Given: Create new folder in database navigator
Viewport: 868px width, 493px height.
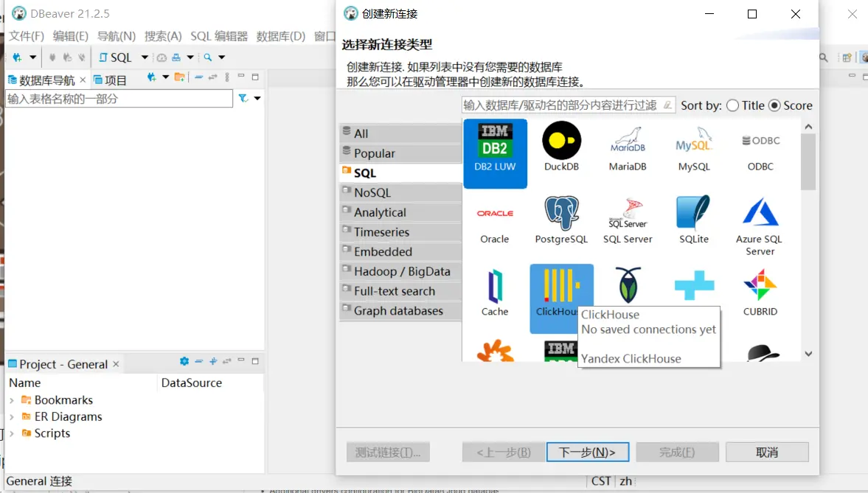Looking at the screenshot, I should [x=179, y=77].
